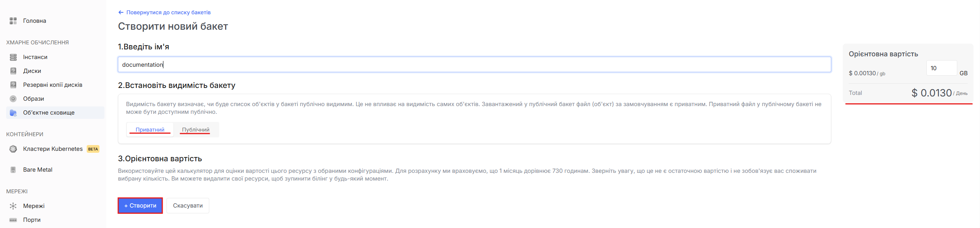Select Приватний bucket visibility
The width and height of the screenshot is (980, 228).
click(150, 130)
